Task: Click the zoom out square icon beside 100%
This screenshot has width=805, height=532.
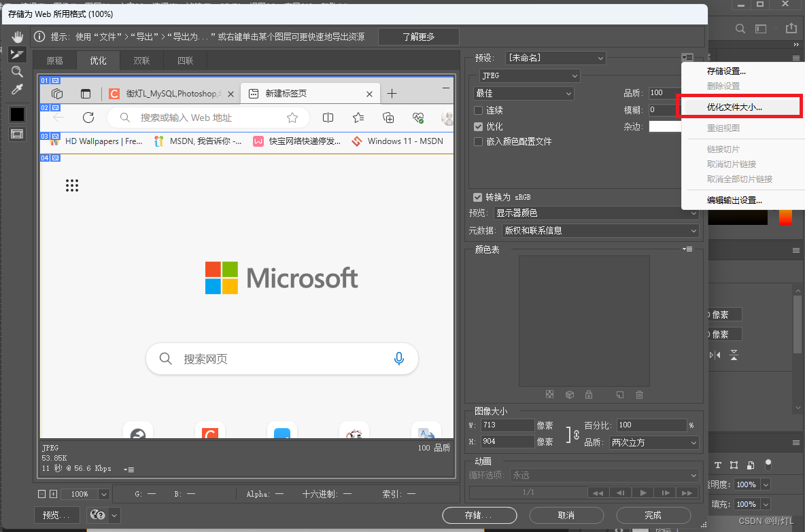Action: pyautogui.click(x=41, y=494)
